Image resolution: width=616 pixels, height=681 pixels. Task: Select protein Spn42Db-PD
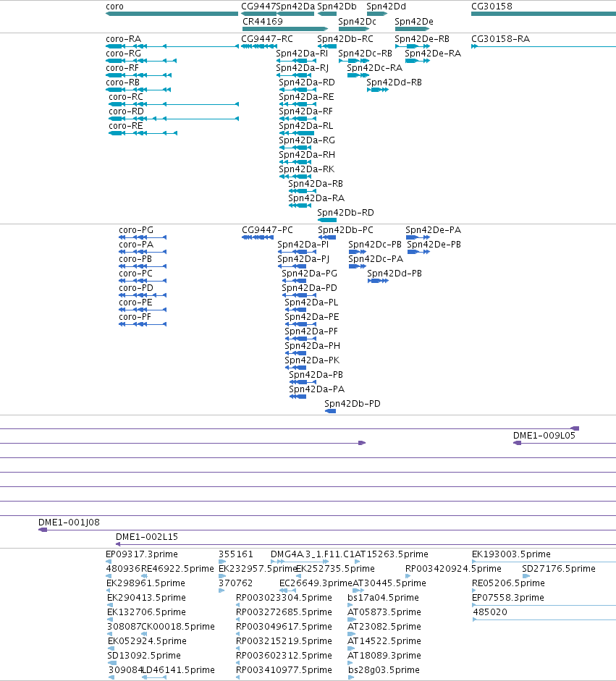pyautogui.click(x=331, y=411)
